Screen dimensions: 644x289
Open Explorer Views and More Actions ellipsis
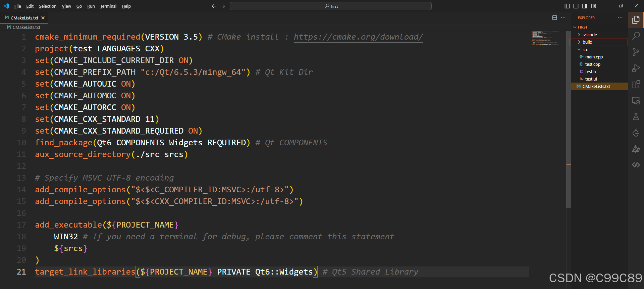click(x=620, y=18)
